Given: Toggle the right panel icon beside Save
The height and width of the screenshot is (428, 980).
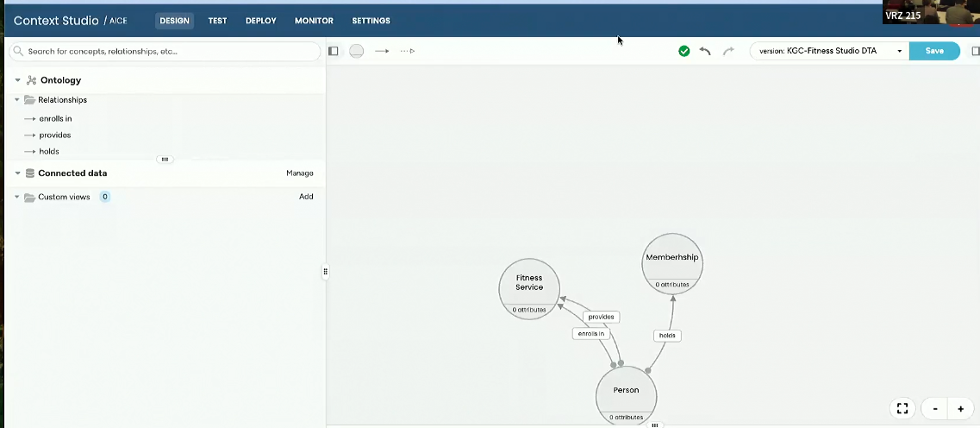Looking at the screenshot, I should 975,51.
